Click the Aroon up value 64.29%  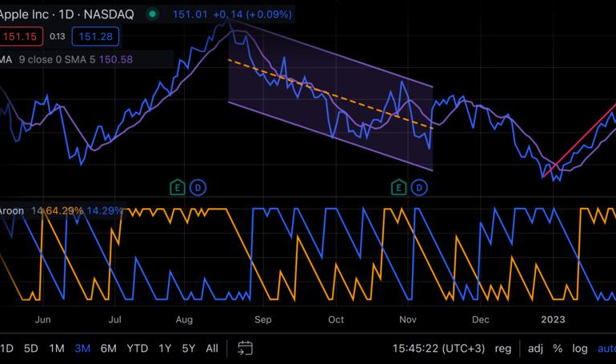(x=65, y=211)
